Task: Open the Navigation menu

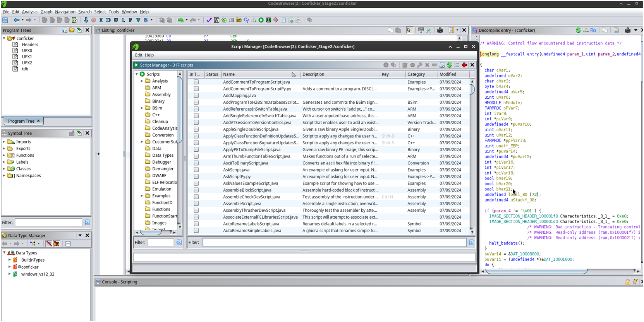Action: tap(65, 12)
